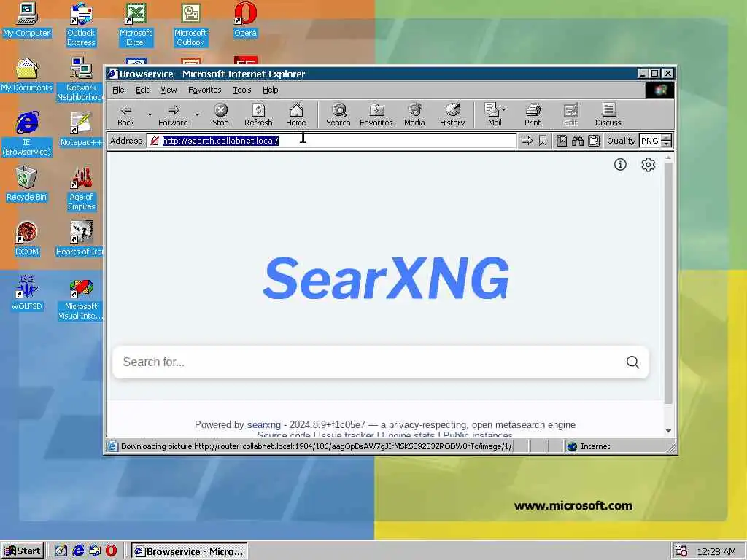Go to the Home page
Viewport: 747px width, 560px height.
pos(296,114)
